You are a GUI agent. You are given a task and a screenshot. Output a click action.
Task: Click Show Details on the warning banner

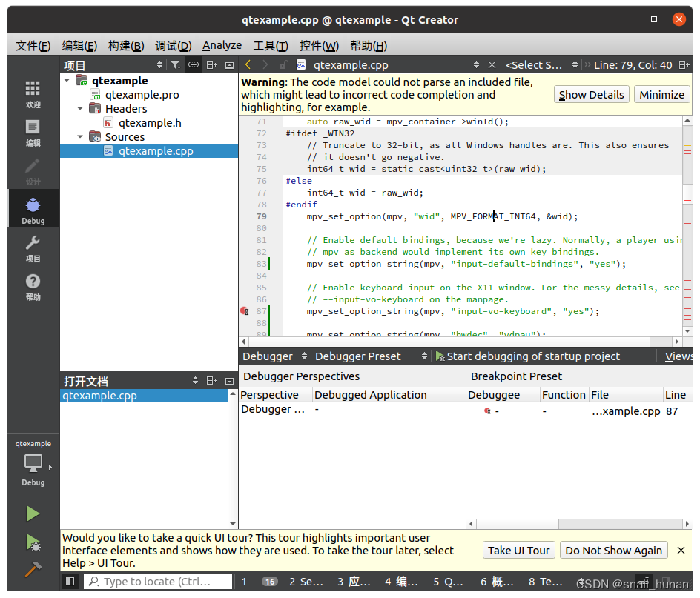(591, 94)
